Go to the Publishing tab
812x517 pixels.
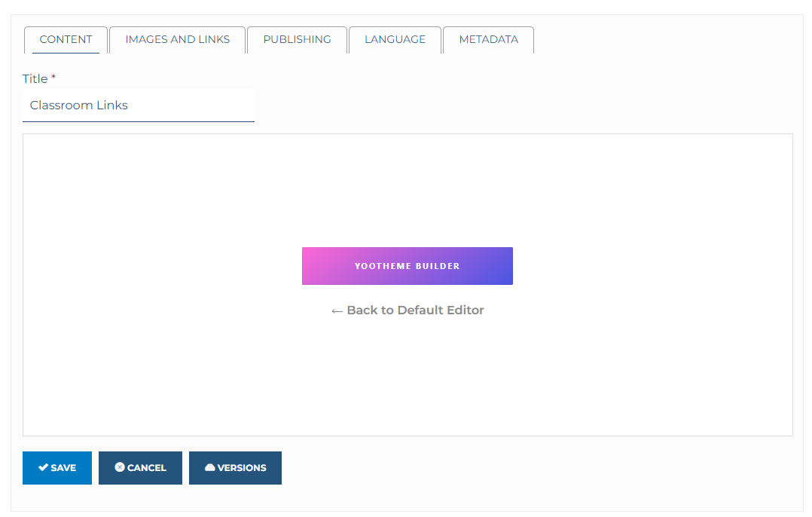tap(298, 40)
